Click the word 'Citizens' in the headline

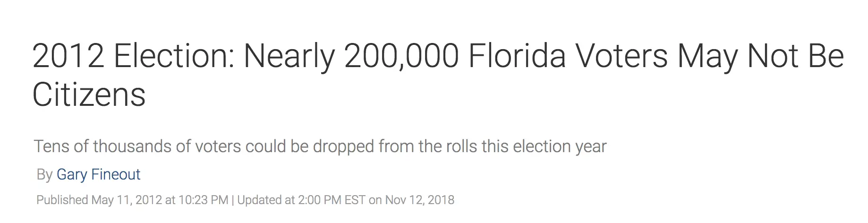[89, 94]
